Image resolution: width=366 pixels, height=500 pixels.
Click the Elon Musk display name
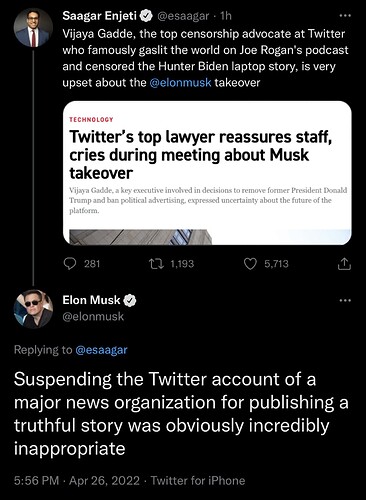91,300
